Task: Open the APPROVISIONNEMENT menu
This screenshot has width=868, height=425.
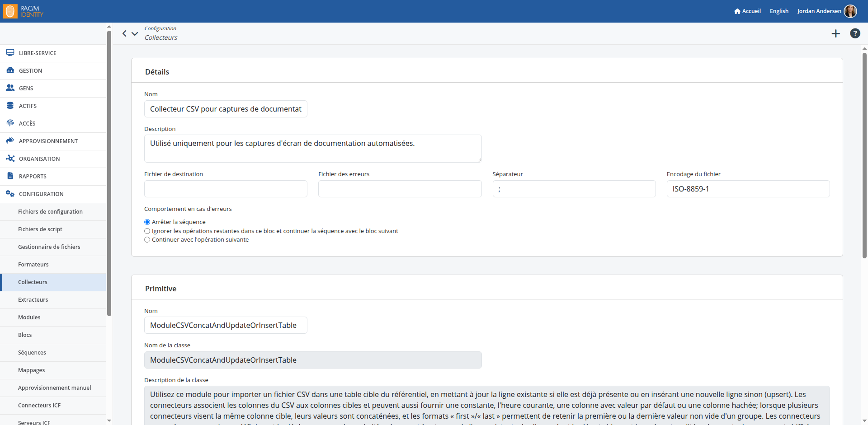Action: pyautogui.click(x=53, y=141)
